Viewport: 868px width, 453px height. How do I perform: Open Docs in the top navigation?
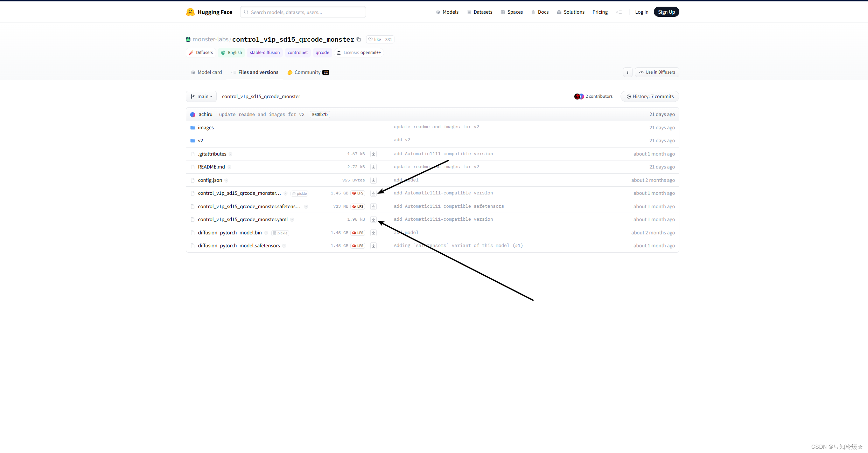click(540, 12)
